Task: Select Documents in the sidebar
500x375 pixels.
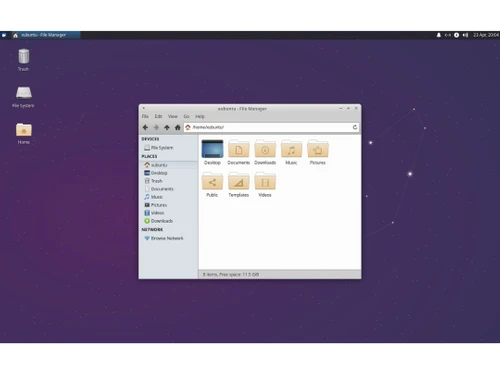Action: coord(168,189)
